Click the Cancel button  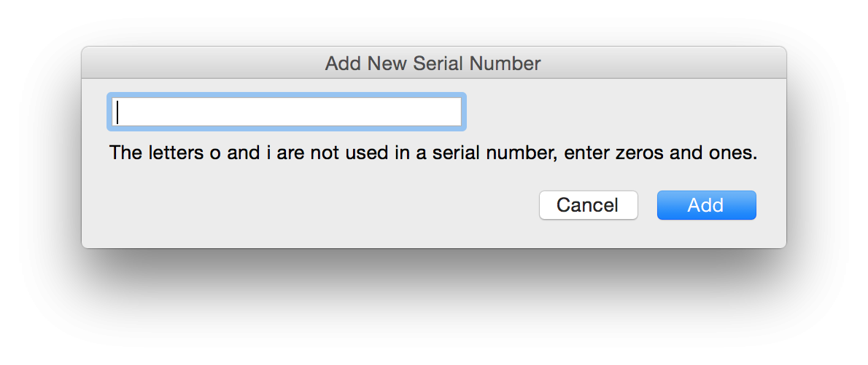click(588, 205)
